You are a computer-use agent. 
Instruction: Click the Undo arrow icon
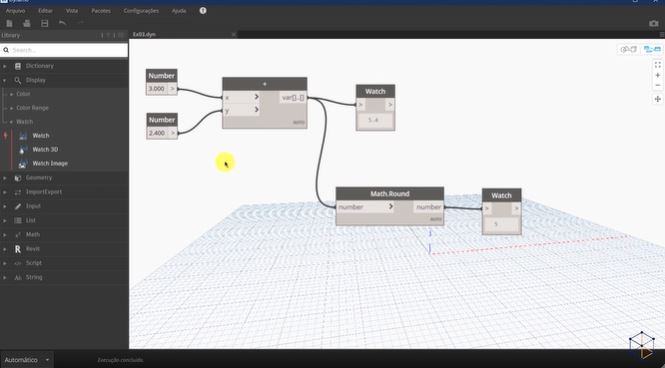[62, 23]
